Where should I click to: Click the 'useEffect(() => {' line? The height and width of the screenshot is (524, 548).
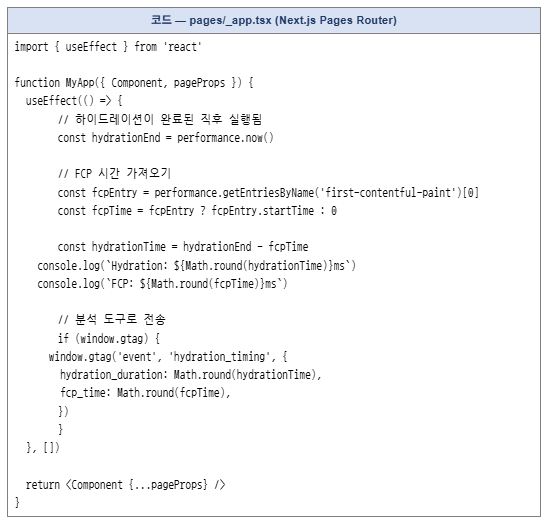[x=74, y=101]
